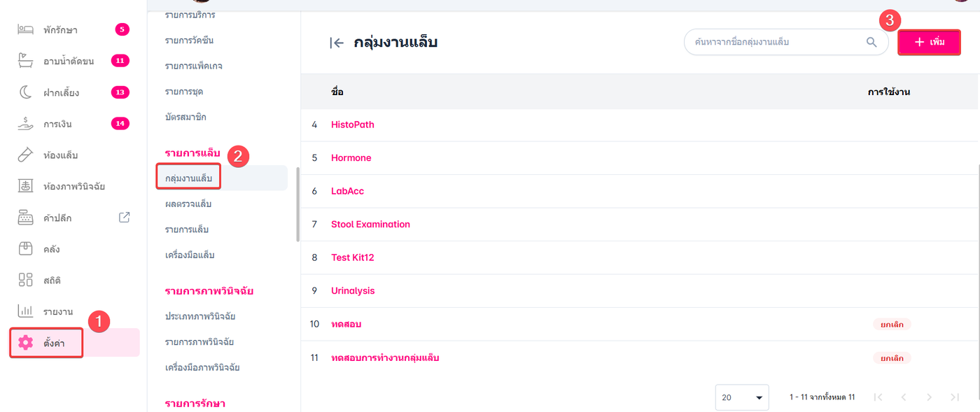Click the settings menu vertical scrollbar

coord(297,204)
